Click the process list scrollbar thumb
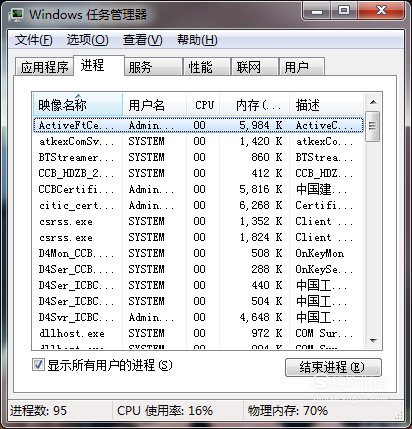This screenshot has width=412, height=429. pyautogui.click(x=373, y=126)
